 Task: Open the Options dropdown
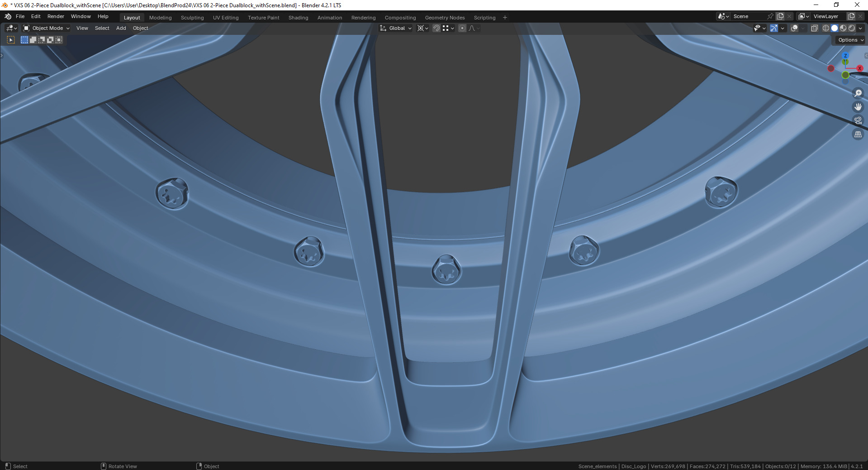point(850,40)
